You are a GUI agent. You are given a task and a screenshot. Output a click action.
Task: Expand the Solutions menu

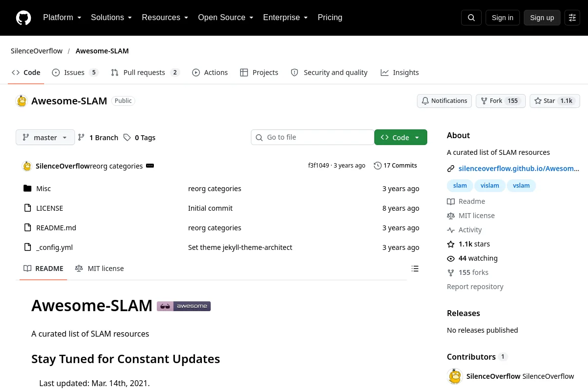pyautogui.click(x=112, y=18)
